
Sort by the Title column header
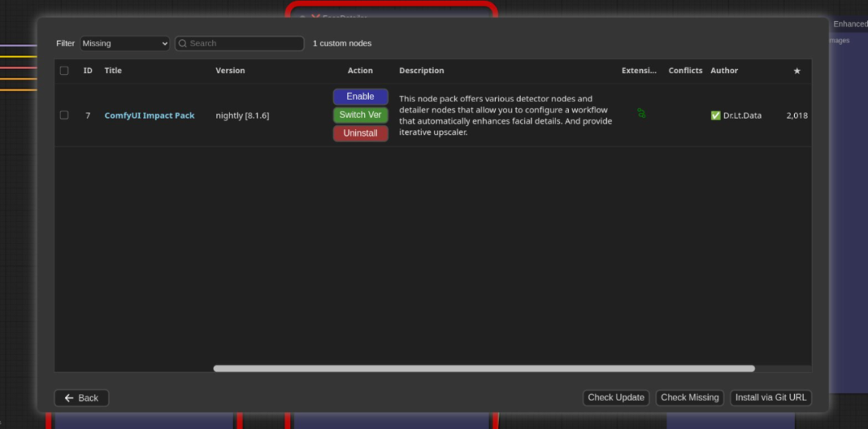click(113, 71)
